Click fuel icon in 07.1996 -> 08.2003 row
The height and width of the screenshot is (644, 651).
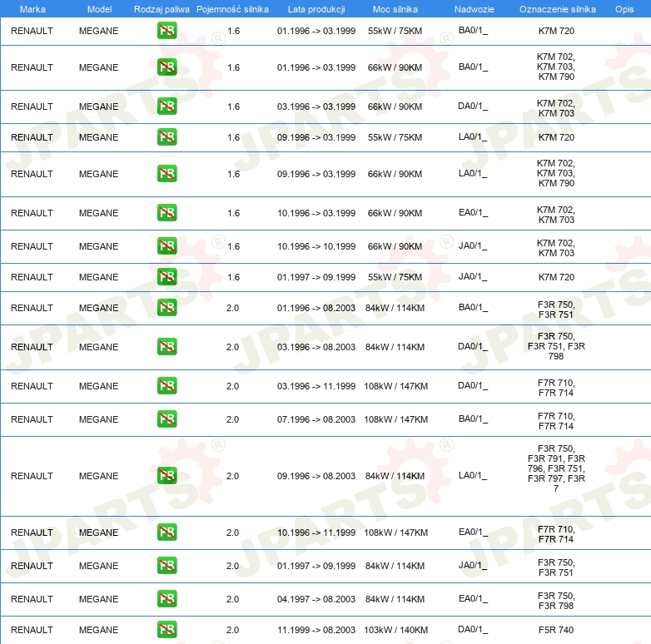tap(166, 419)
